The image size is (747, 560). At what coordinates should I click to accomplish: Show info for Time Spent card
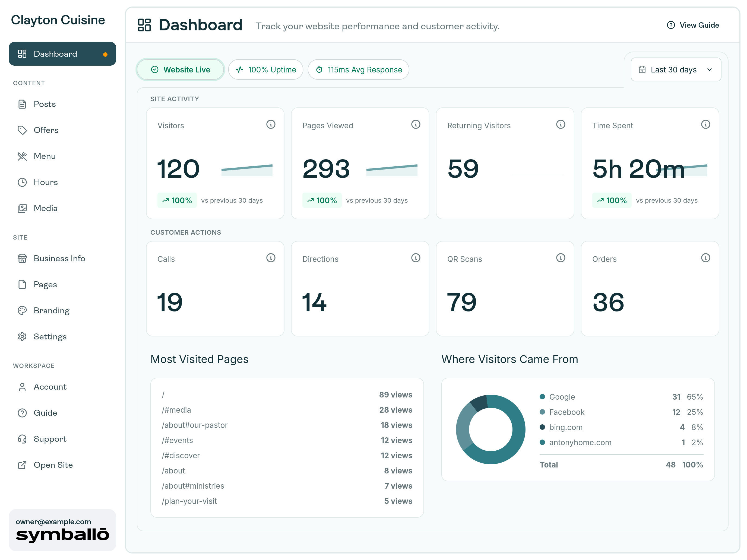[705, 124]
